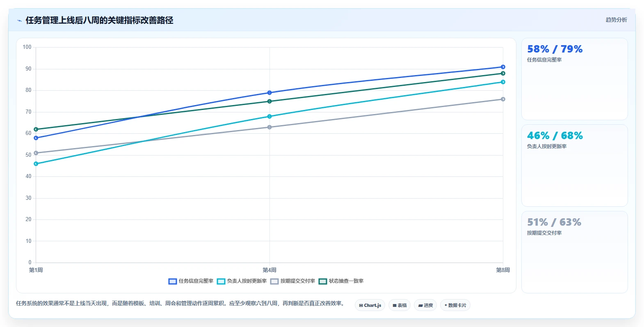Select the cyan 第4周 data point at 68

[269, 117]
